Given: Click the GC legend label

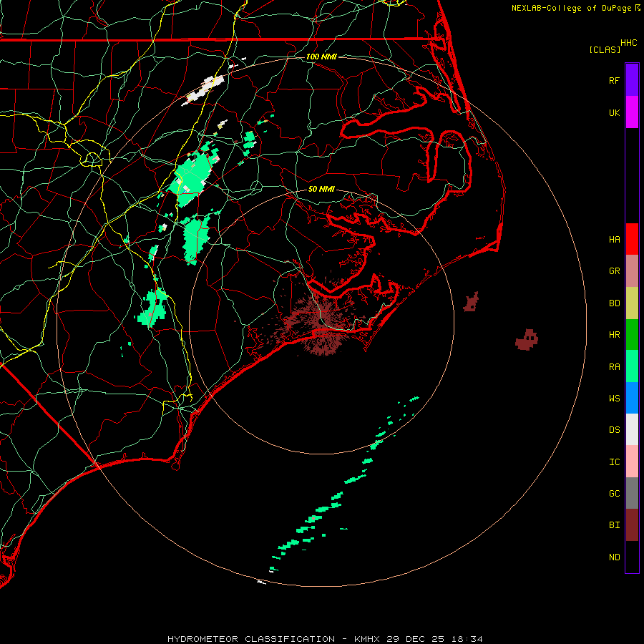Looking at the screenshot, I should [x=615, y=494].
